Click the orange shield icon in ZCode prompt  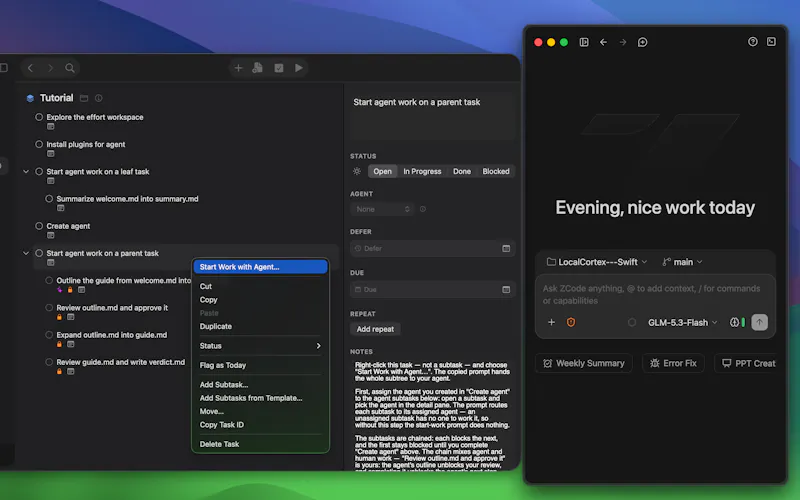click(571, 322)
